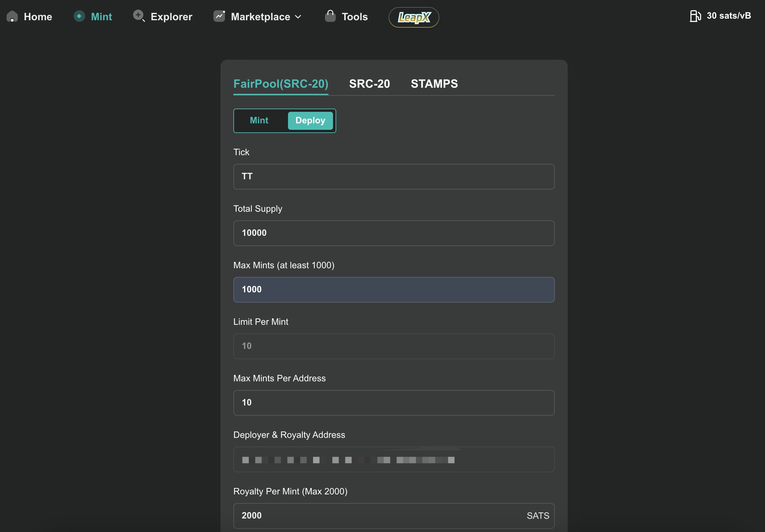Click the Mint diamond icon in navbar
765x532 pixels.
[x=79, y=16]
